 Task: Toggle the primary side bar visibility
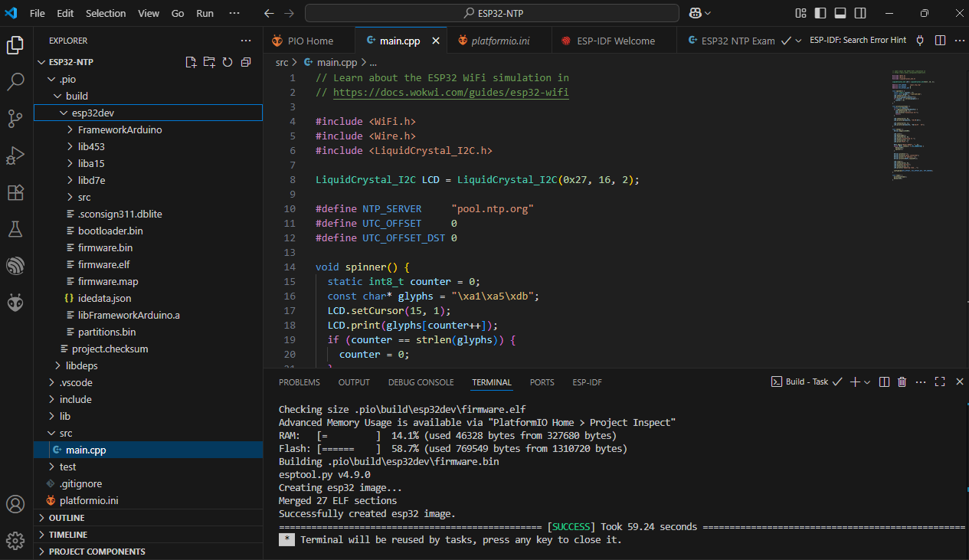click(x=820, y=13)
